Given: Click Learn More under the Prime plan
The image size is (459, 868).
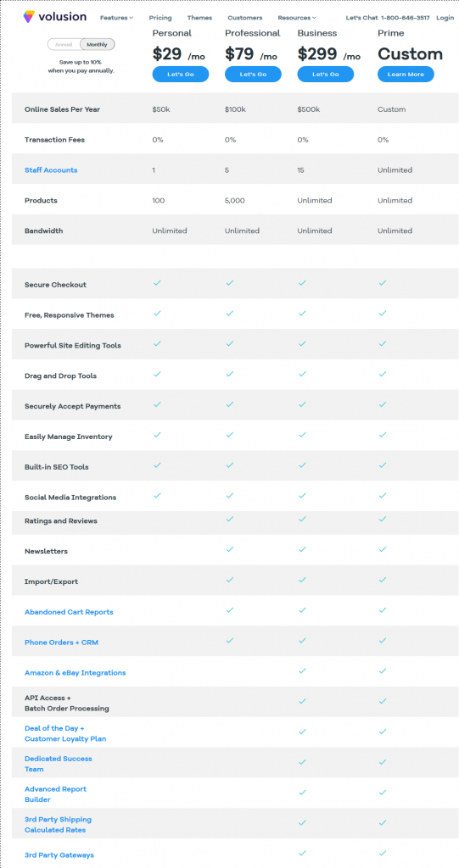Looking at the screenshot, I should (x=406, y=75).
